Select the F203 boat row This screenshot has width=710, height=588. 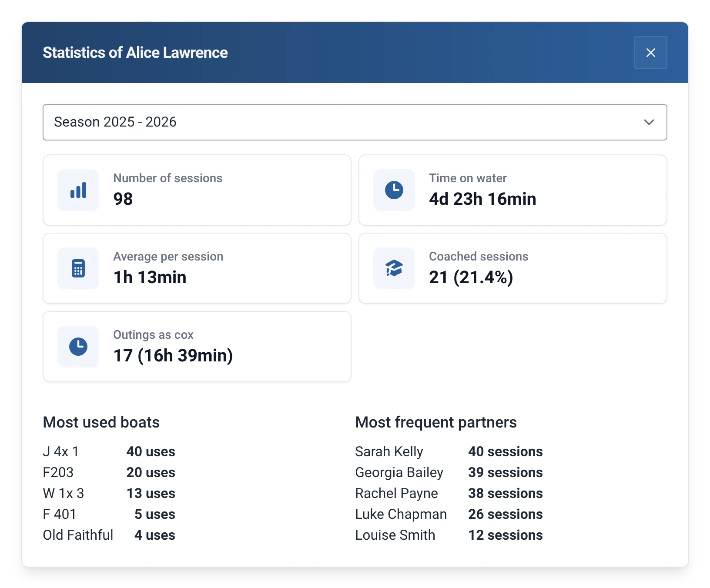click(109, 472)
